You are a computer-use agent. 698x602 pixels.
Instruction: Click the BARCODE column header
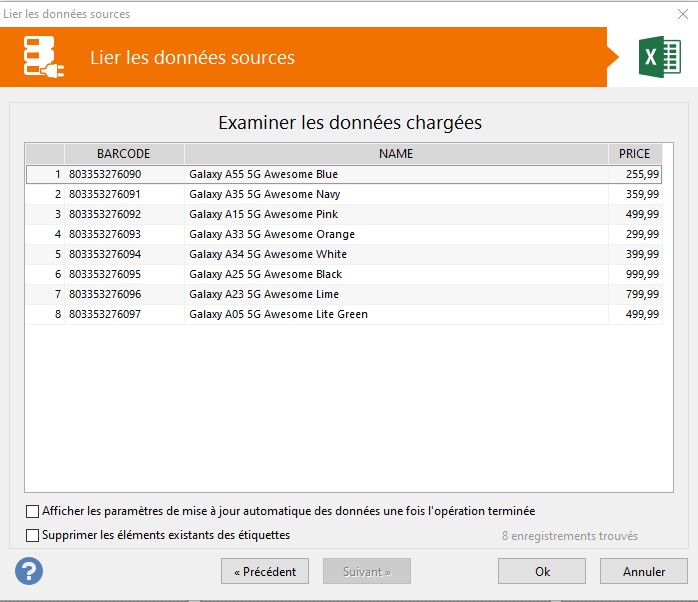point(124,154)
